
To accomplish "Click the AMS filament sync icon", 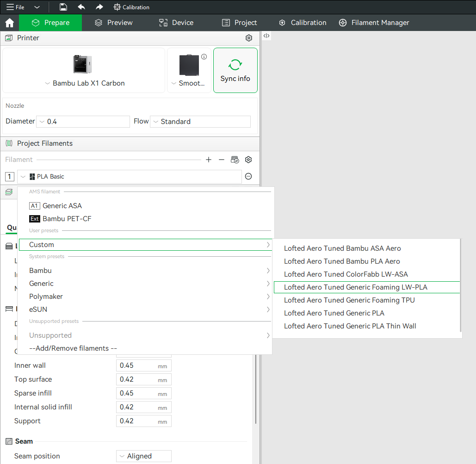I will tap(235, 160).
